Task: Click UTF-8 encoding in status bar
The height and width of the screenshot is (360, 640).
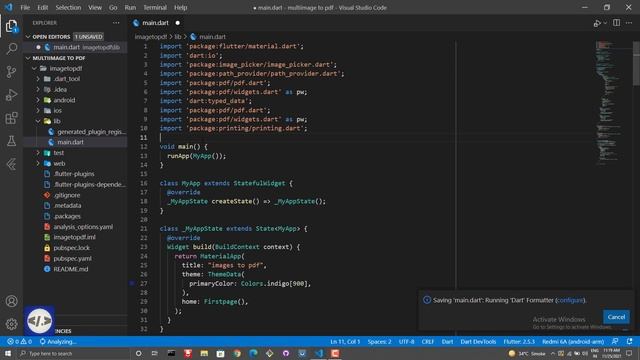Action: 406,342
